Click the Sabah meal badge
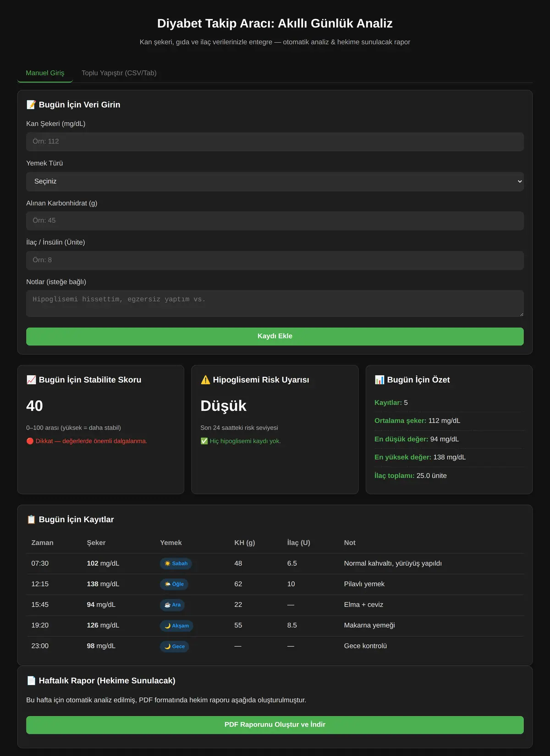Image resolution: width=550 pixels, height=756 pixels. coord(176,563)
